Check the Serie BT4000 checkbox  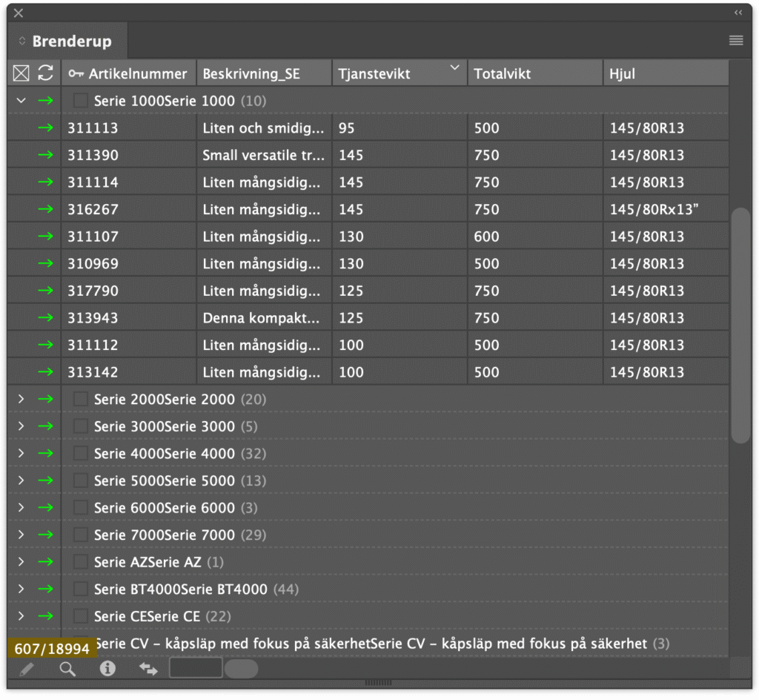click(81, 590)
